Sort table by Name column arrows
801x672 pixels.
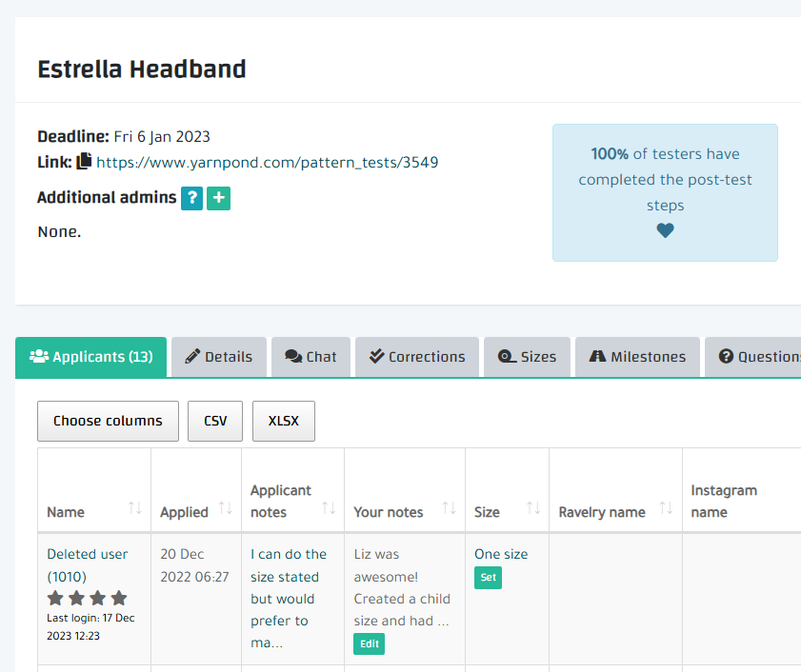coord(135,509)
